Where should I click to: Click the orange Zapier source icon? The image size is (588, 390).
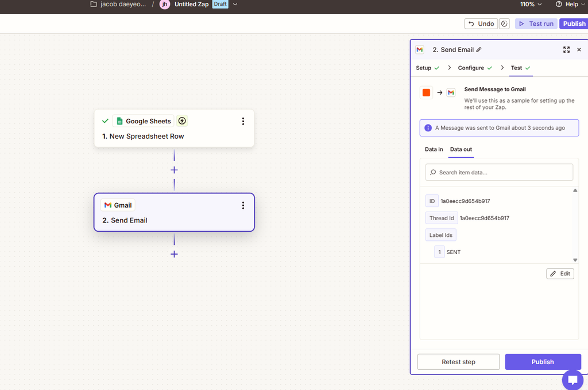[427, 92]
